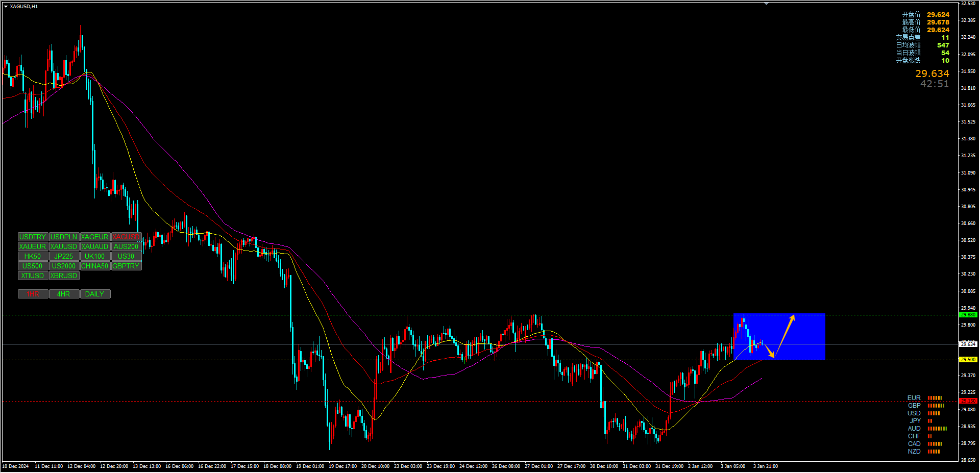Pick the US500 symbol button
The width and height of the screenshot is (980, 473).
33,266
